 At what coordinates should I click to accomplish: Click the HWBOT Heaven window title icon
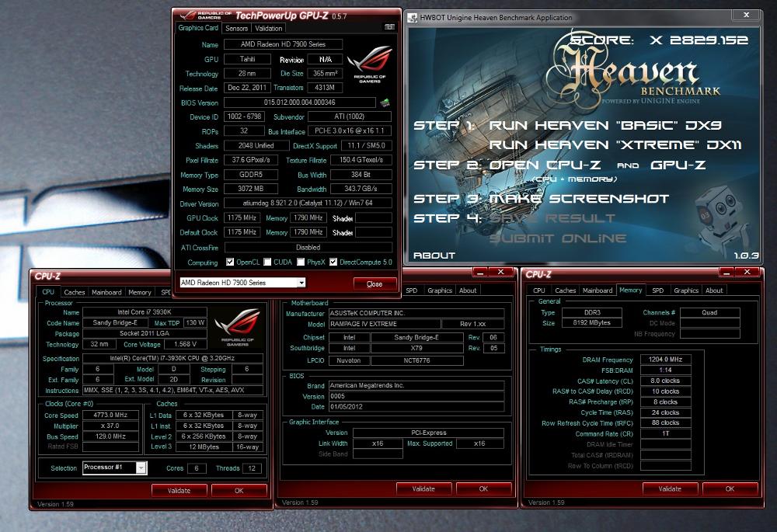click(413, 18)
